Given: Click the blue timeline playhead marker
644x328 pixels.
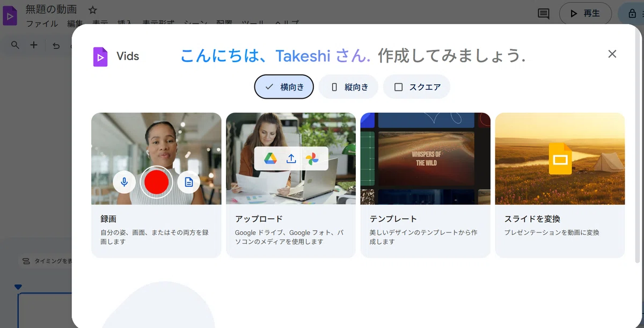Looking at the screenshot, I should click(x=18, y=287).
